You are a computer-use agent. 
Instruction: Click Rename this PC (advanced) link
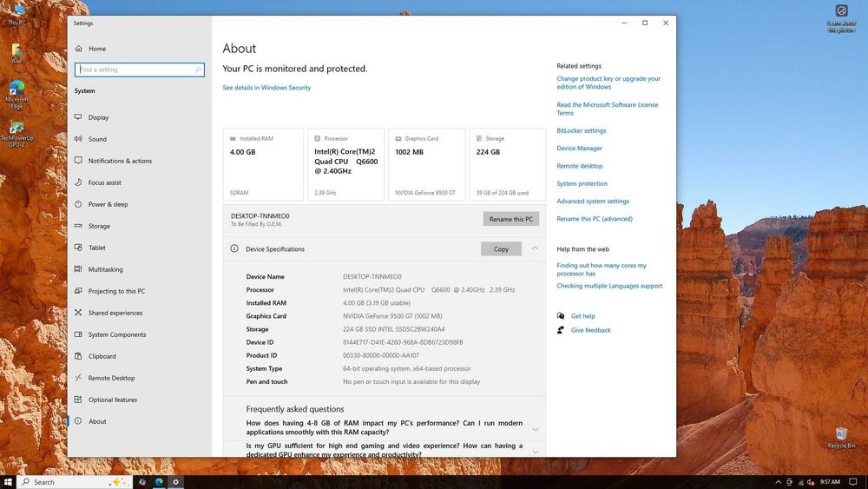tap(595, 219)
